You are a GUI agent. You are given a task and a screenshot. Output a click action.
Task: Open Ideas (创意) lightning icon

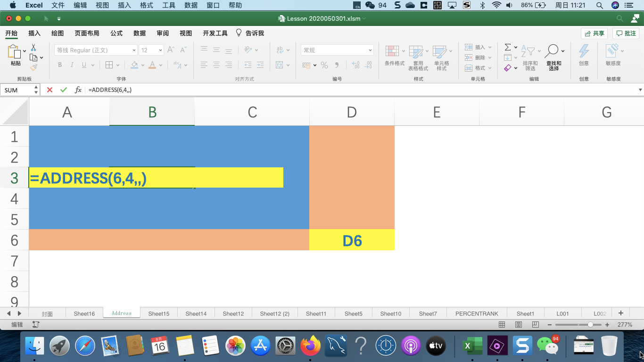click(x=584, y=55)
